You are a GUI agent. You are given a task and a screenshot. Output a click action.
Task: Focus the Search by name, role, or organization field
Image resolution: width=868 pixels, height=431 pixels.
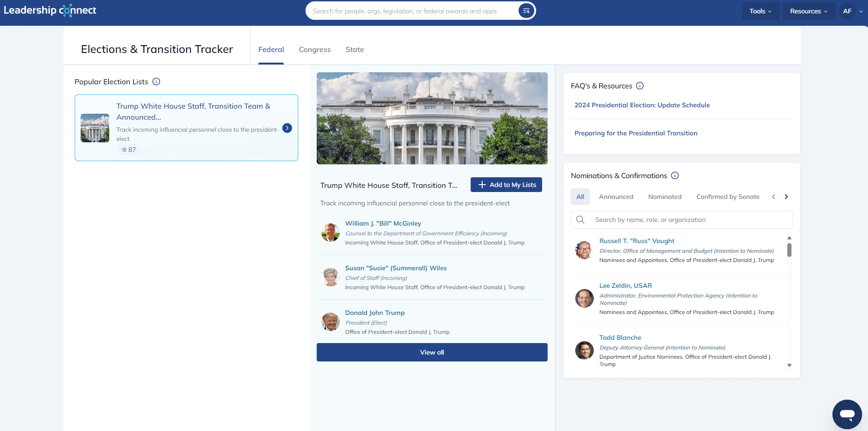coord(681,220)
